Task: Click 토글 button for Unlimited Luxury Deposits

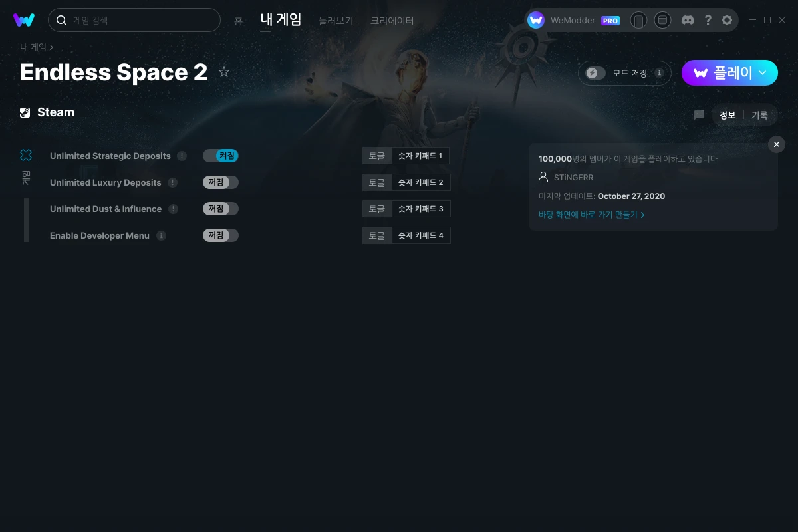Action: pos(377,182)
